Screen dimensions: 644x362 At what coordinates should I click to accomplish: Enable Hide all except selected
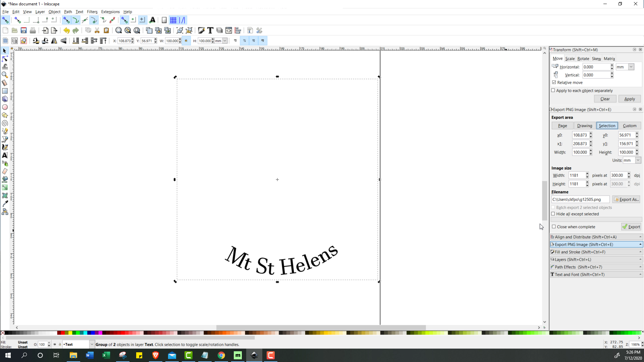pos(553,214)
